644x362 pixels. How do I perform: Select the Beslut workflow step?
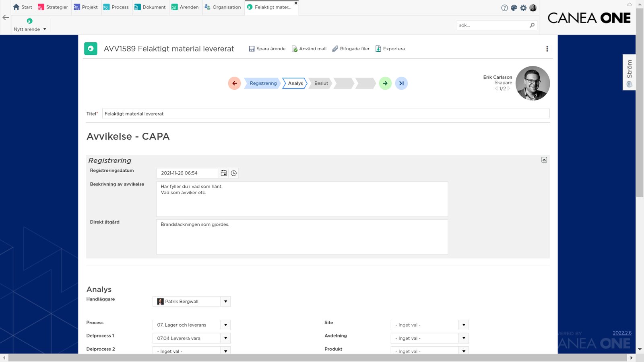pyautogui.click(x=321, y=83)
